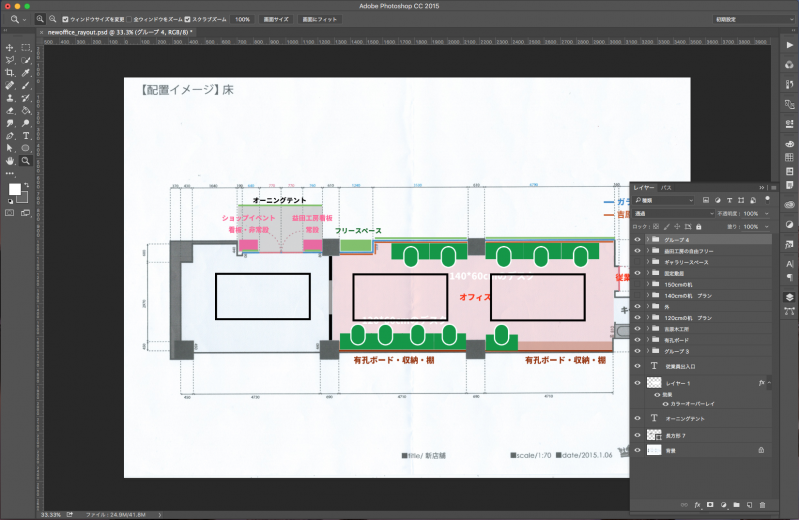Viewport: 799px width, 520px height.
Task: Add a layer mask at panel bottom
Action: (710, 505)
